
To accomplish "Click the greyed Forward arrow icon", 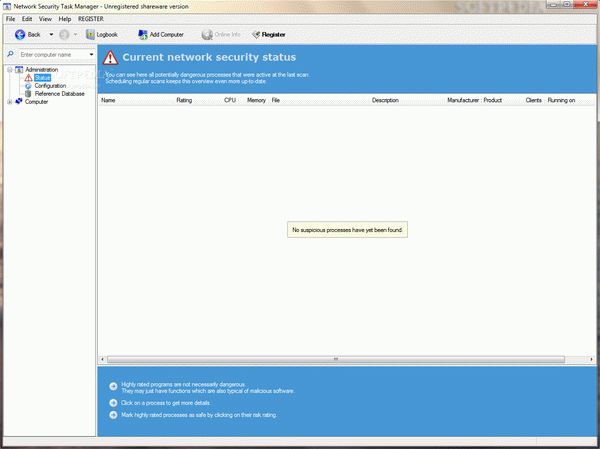I will [x=64, y=34].
